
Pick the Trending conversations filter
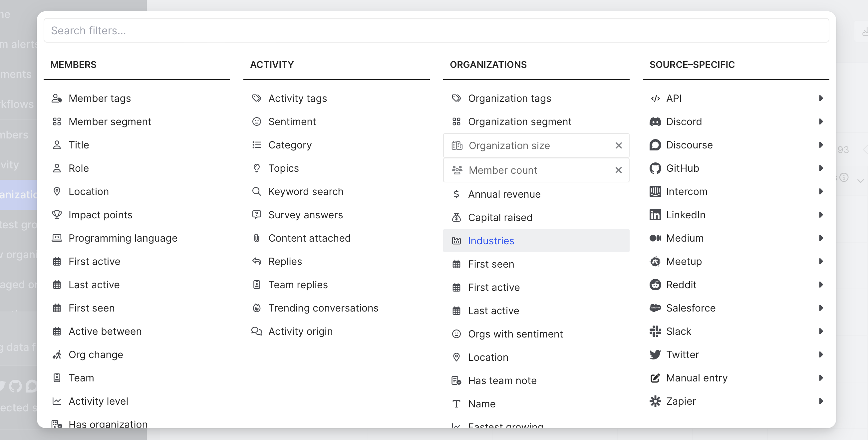[x=323, y=308]
